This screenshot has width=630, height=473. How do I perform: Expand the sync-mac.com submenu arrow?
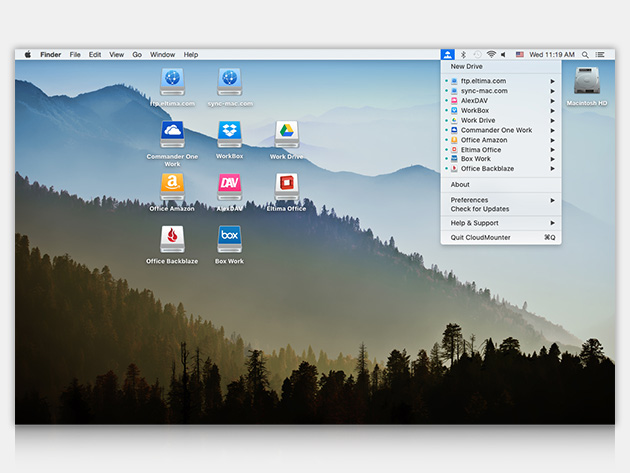tap(552, 91)
